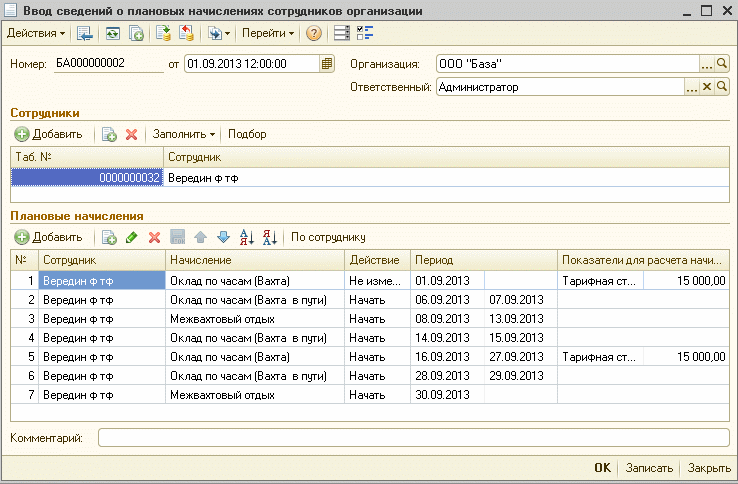Screen dimensions: 738x484
Task: Click the post document toolbar icon
Action: coord(163,33)
